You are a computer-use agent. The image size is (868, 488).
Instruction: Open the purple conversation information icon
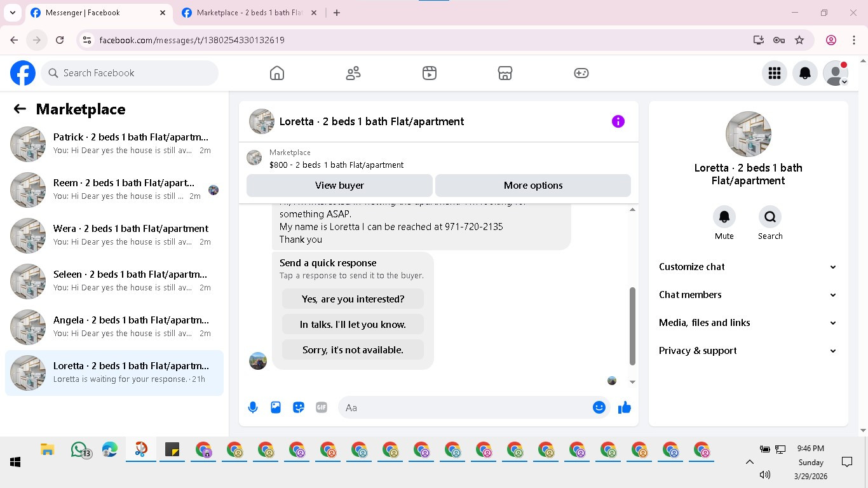(x=618, y=121)
